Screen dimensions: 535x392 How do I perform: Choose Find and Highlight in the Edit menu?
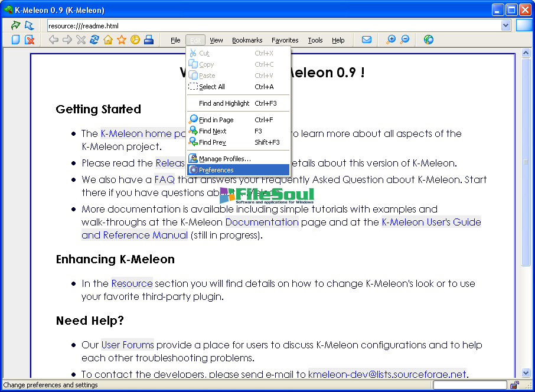click(x=238, y=103)
